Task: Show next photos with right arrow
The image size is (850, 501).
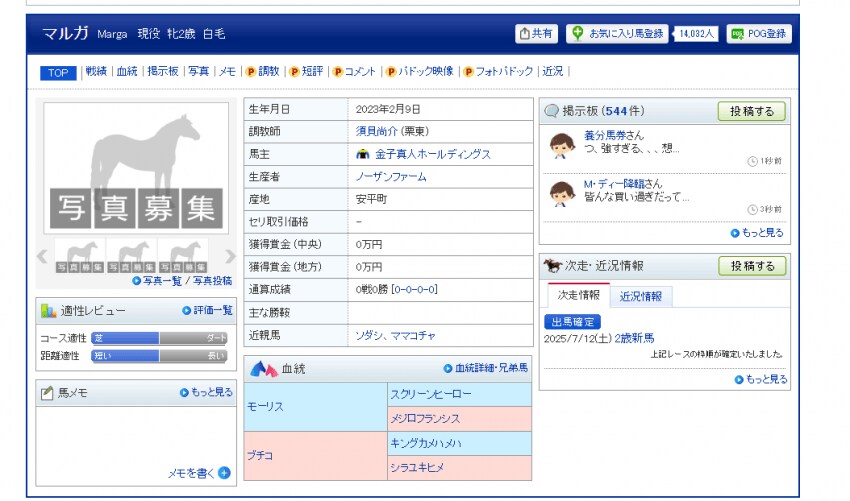Action: click(x=230, y=256)
